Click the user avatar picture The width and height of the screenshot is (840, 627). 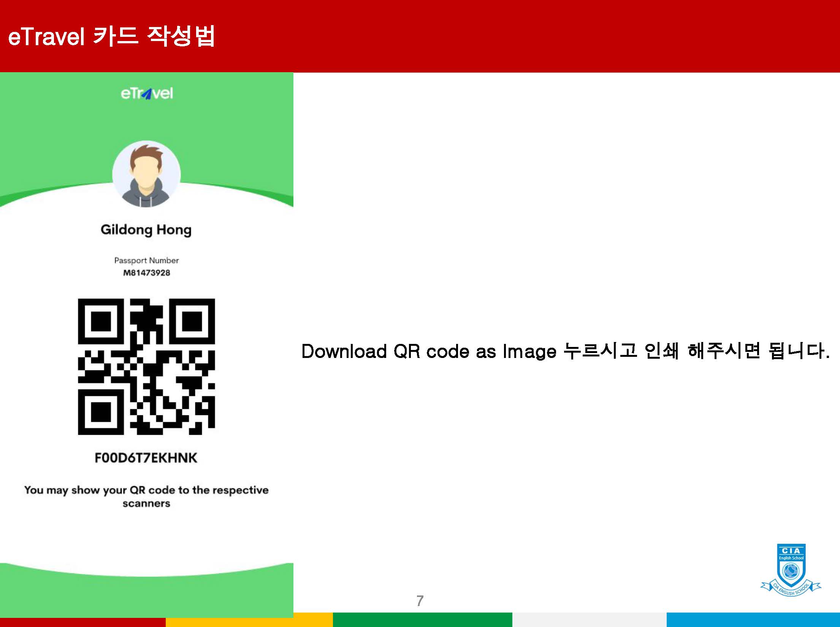pyautogui.click(x=146, y=174)
